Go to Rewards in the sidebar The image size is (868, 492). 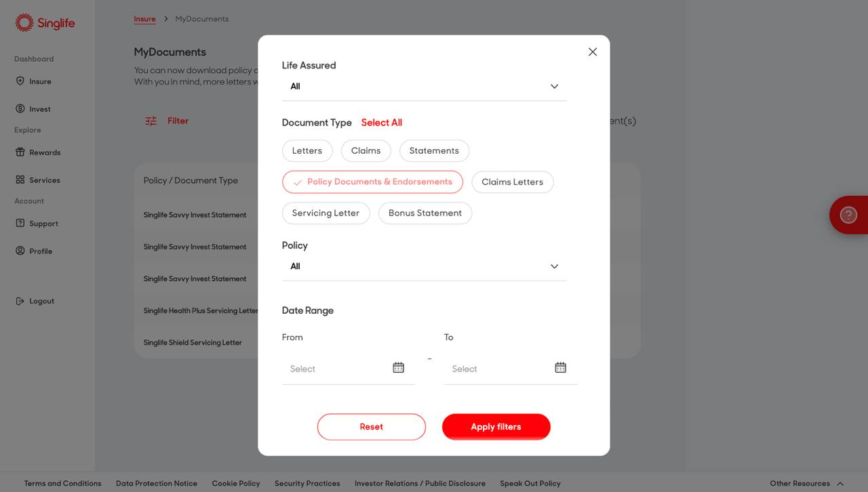45,152
